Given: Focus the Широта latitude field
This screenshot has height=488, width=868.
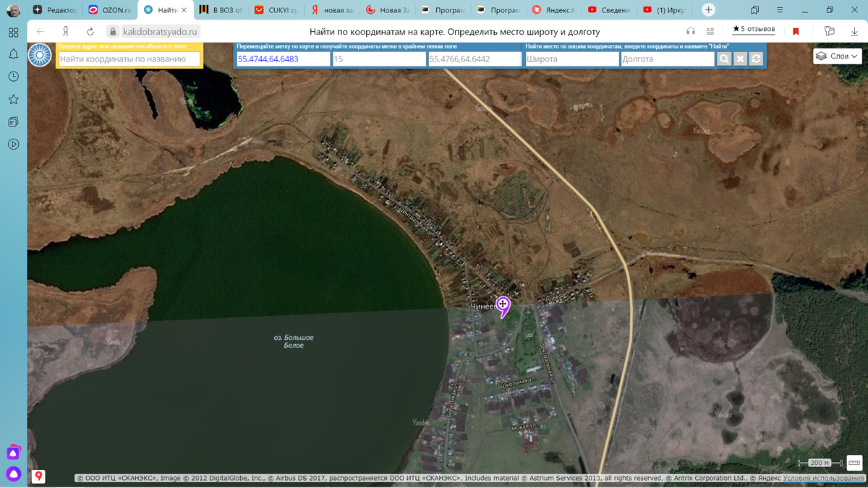Looking at the screenshot, I should click(572, 59).
